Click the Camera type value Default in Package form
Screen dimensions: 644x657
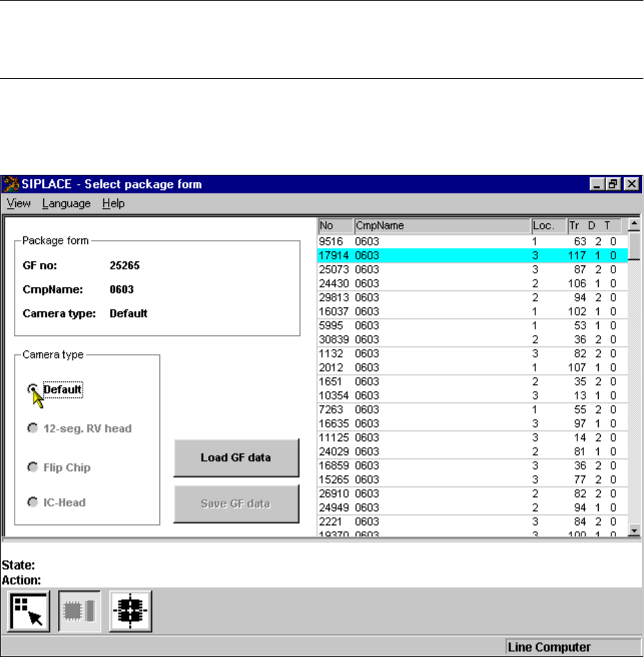click(128, 313)
